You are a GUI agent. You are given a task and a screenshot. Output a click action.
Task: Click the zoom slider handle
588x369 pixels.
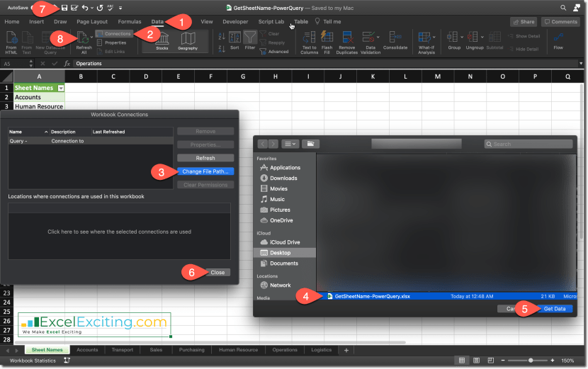(531, 361)
